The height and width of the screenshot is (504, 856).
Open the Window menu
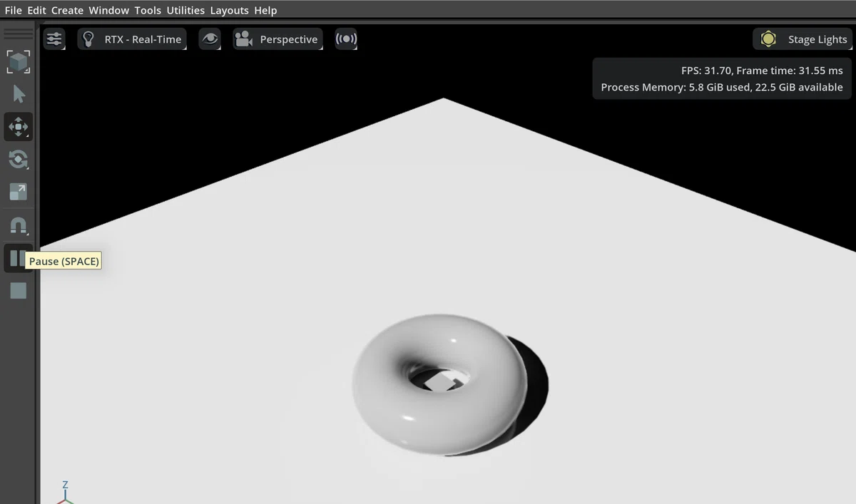[108, 10]
